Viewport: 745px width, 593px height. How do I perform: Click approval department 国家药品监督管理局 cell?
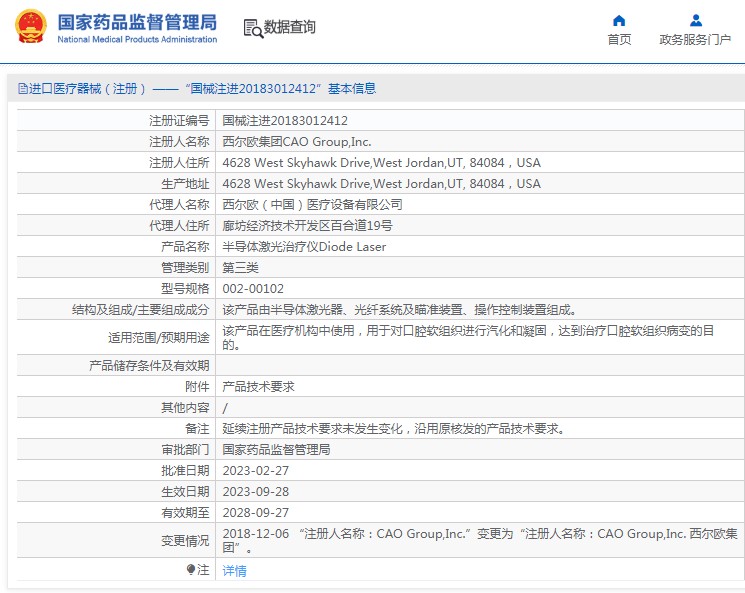[277, 450]
